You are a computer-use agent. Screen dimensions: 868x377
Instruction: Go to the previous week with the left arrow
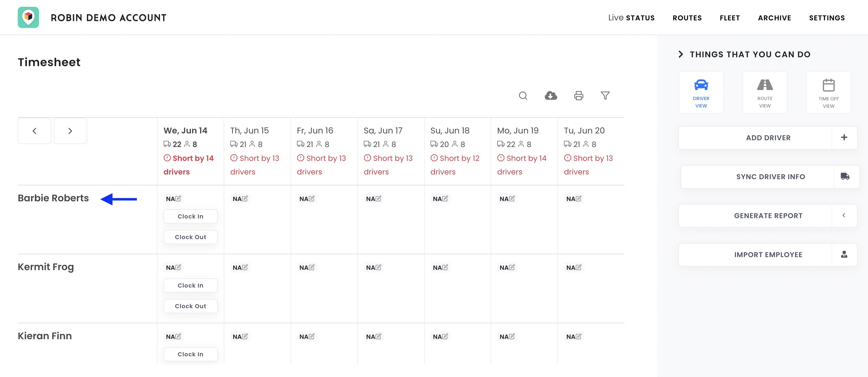click(x=34, y=130)
